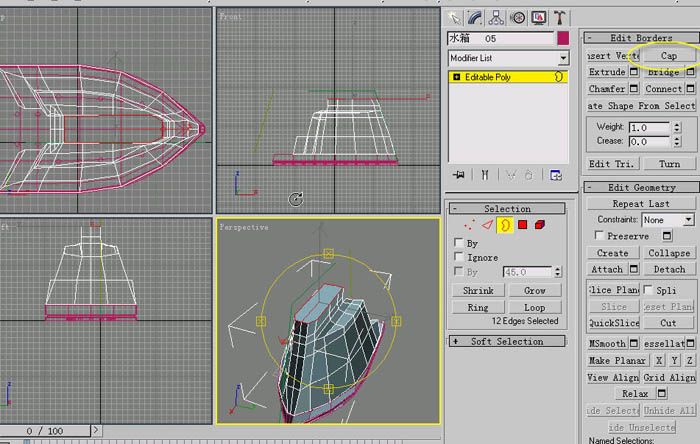This screenshot has height=444, width=700.
Task: Click the Make Planar Z button
Action: click(x=690, y=360)
